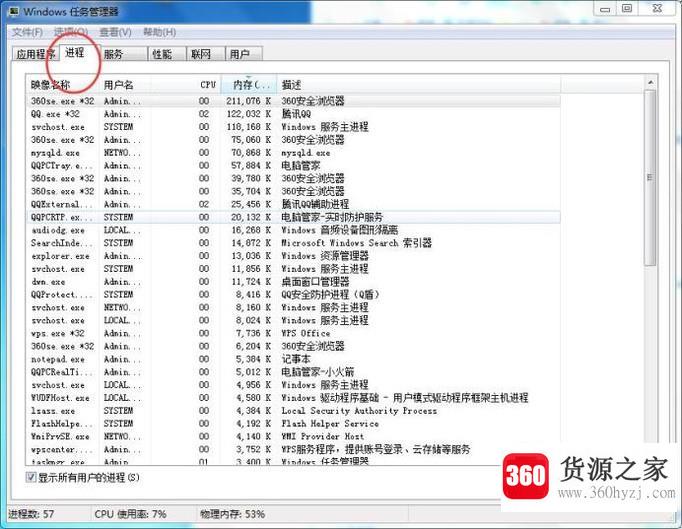Select svchost.exe row with 8,160 K memory
Image resolution: width=682 pixels, height=529 pixels.
point(293,308)
